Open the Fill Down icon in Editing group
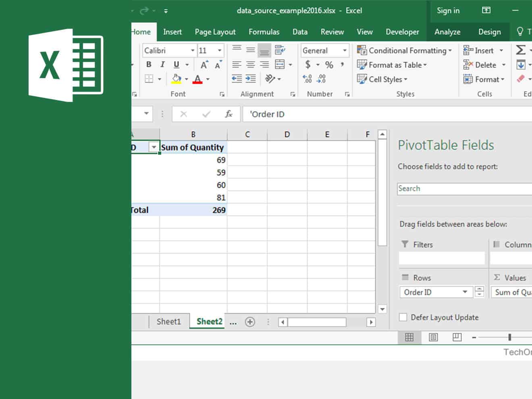Image resolution: width=532 pixels, height=399 pixels. click(520, 64)
